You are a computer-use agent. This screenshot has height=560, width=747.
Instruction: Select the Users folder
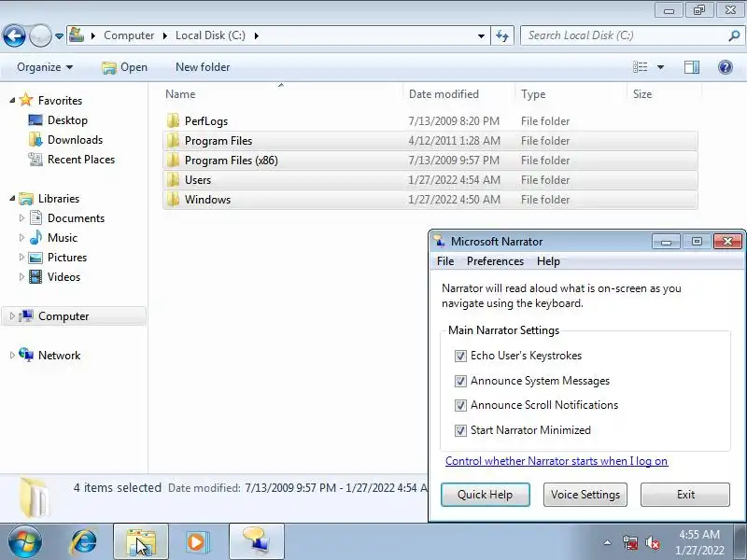click(x=430, y=179)
